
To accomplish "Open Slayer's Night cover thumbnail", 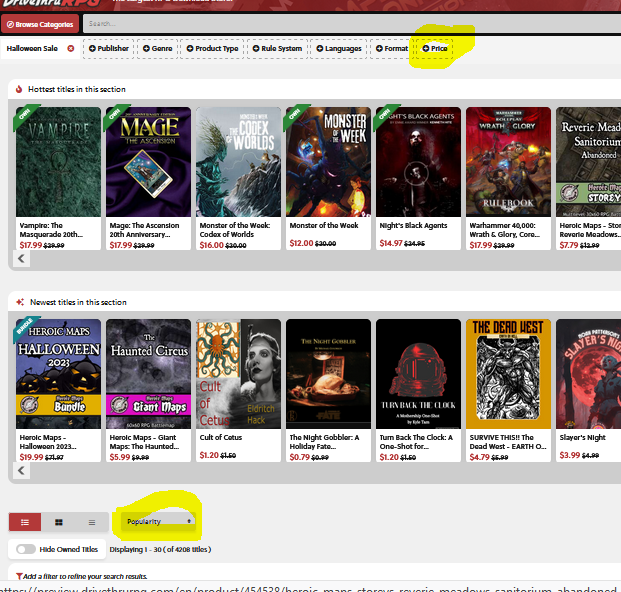I will pyautogui.click(x=589, y=374).
